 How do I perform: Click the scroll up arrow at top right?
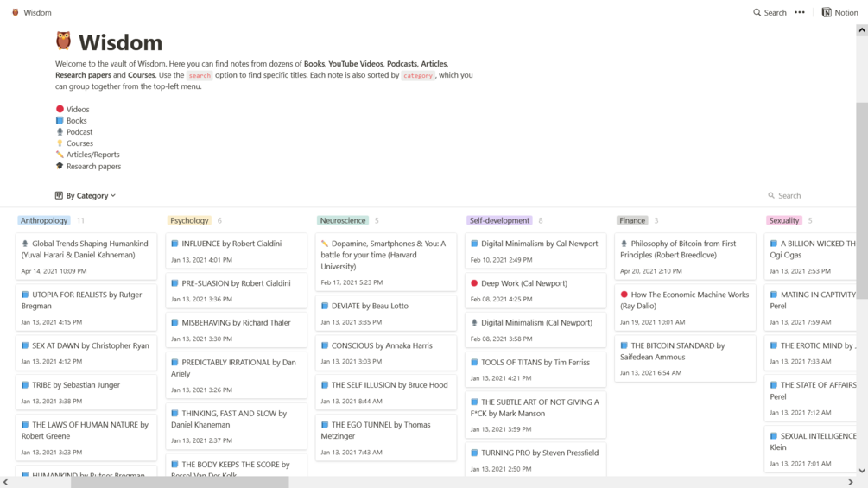click(862, 30)
